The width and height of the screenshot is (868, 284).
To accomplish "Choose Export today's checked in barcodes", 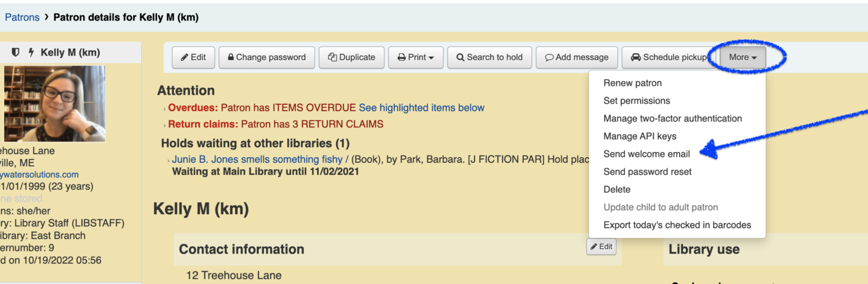I will click(x=677, y=225).
